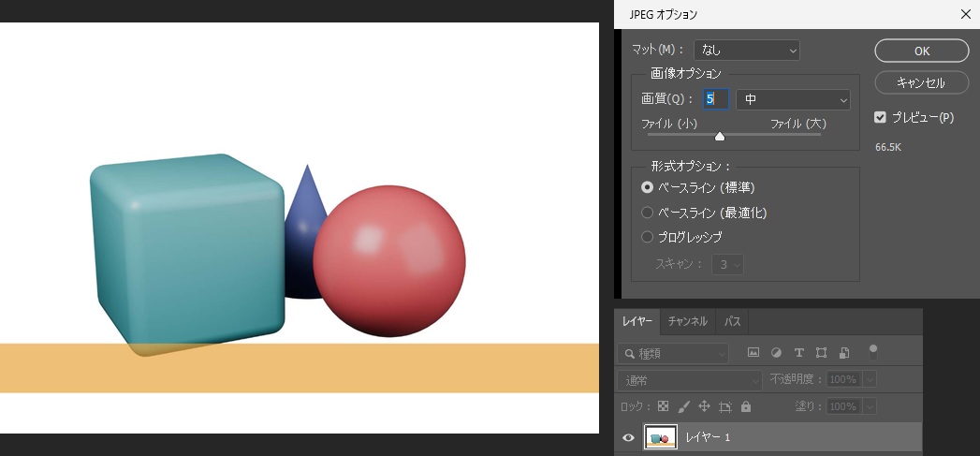Viewport: 980px width, 456px height.
Task: Expand the 塗り slider arrow
Action: 870,406
